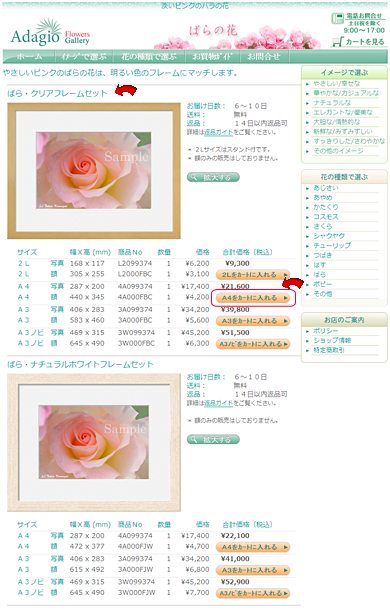Screen dimensions: 390x616
Task: Choose さくら in flower type list
Action: 322,226
